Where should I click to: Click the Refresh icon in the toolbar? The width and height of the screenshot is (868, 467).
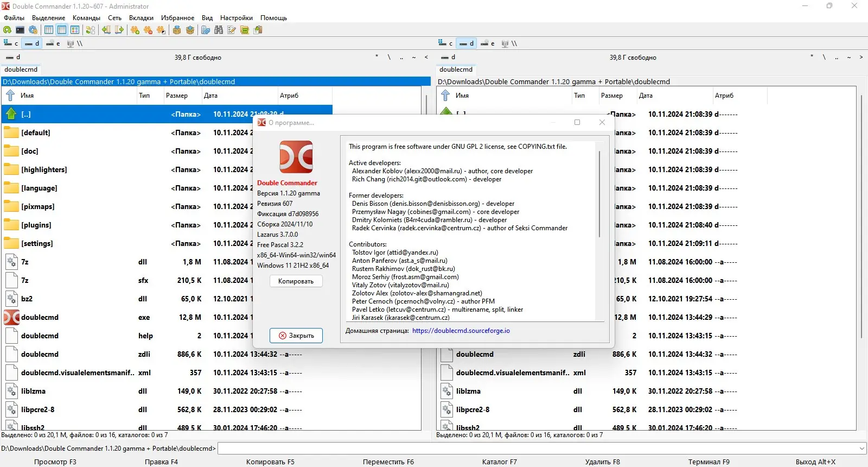point(7,30)
